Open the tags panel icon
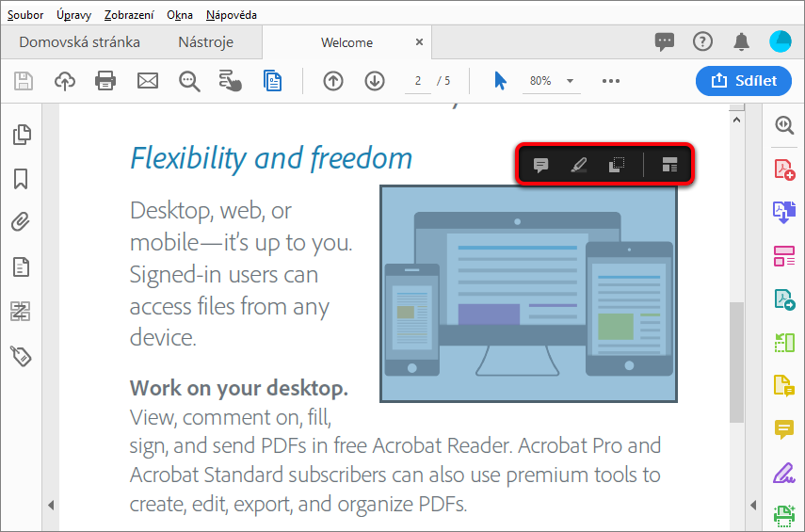This screenshot has width=805, height=532. (21, 356)
